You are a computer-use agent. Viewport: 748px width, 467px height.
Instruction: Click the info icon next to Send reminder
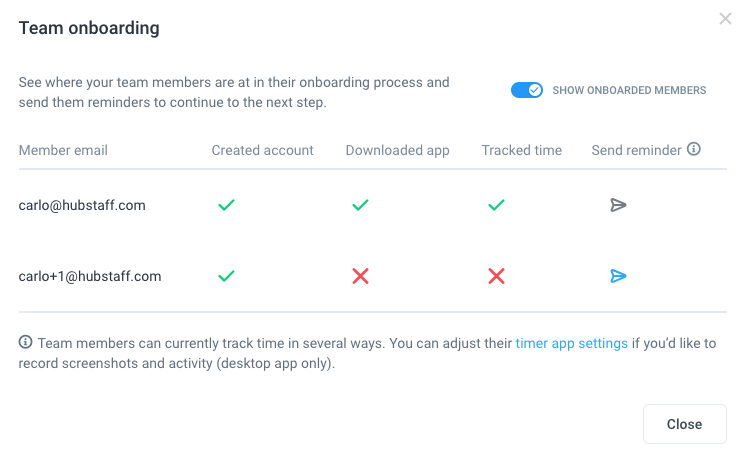(x=694, y=149)
